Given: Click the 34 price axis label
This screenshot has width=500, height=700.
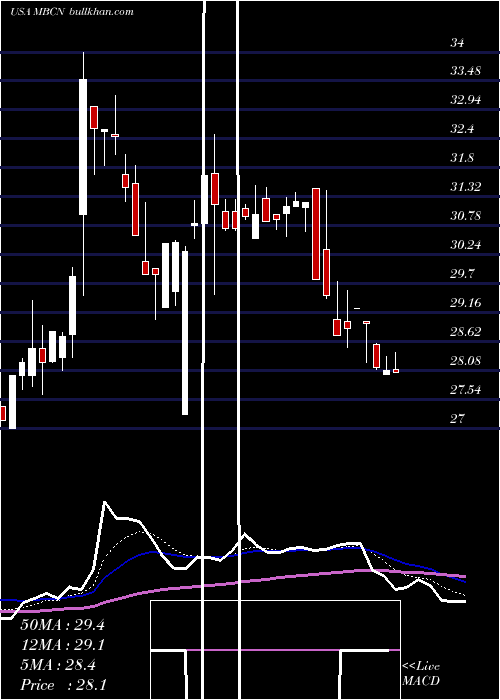Looking at the screenshot, I should tap(457, 43).
